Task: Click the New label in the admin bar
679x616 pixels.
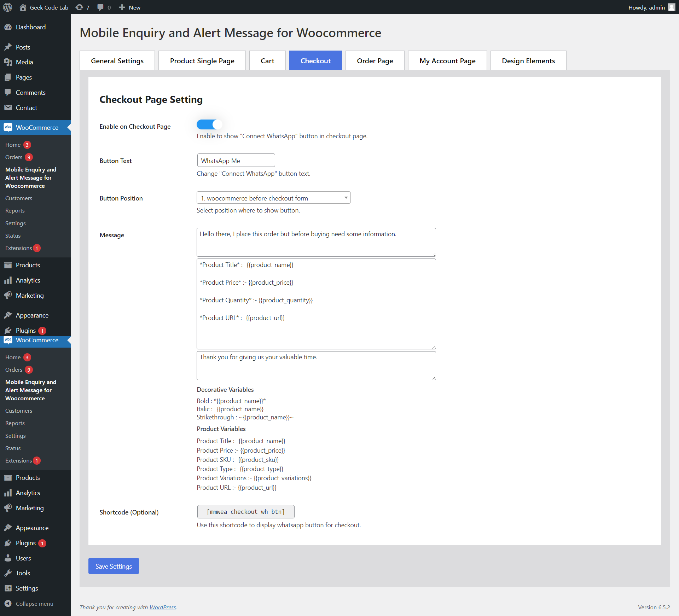Action: pyautogui.click(x=135, y=7)
